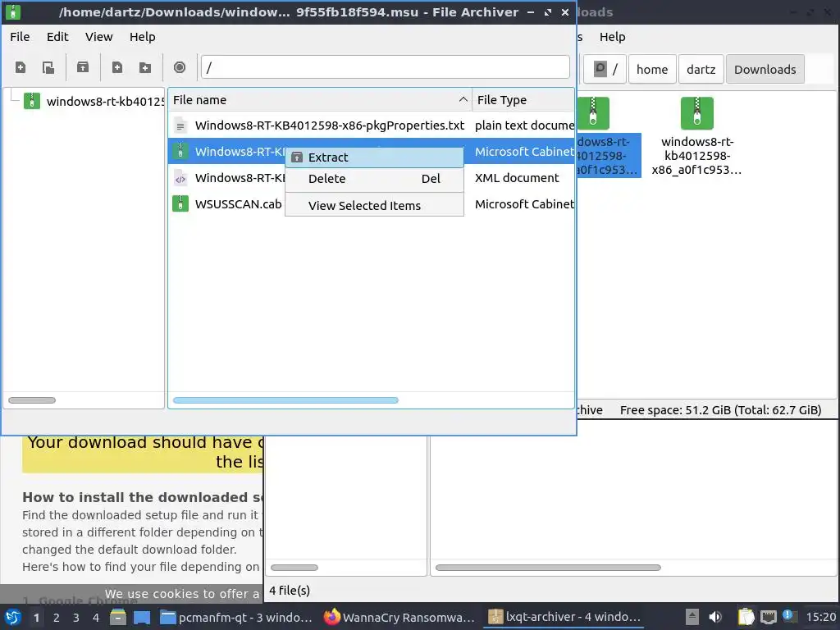Click the WSUSSCAN.cab archive icon
The width and height of the screenshot is (840, 630).
point(180,204)
